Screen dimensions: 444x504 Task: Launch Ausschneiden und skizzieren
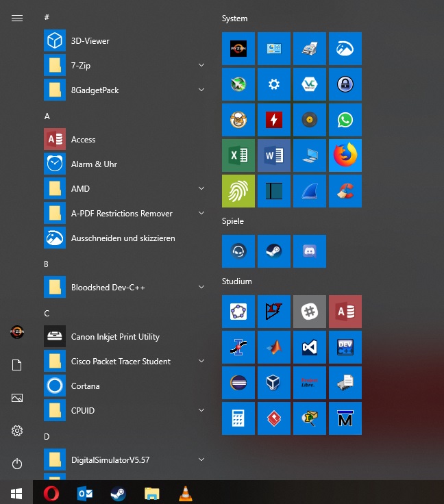coord(125,238)
